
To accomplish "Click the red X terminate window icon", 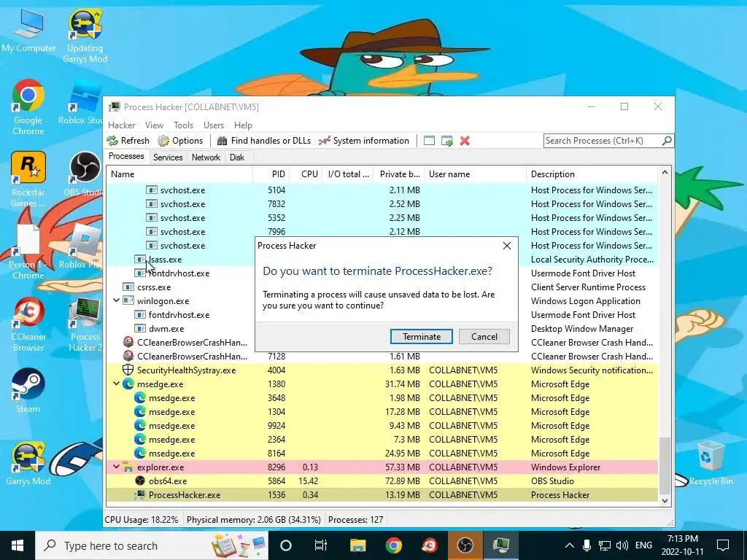I will click(x=465, y=141).
